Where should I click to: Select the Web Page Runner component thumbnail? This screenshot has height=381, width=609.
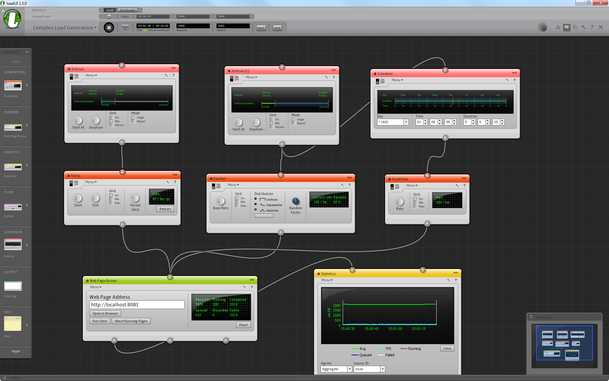tap(13, 127)
